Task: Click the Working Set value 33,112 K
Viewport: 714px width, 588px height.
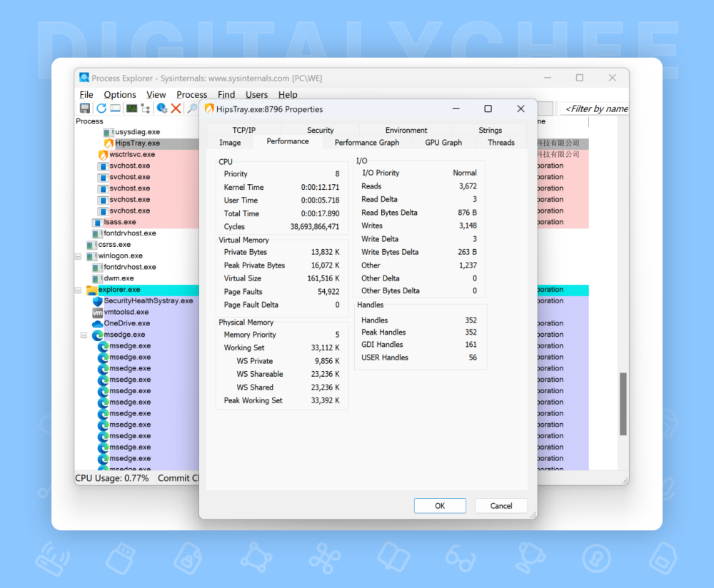Action: point(325,348)
